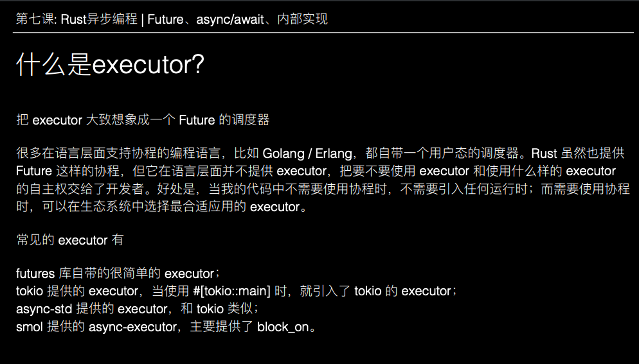This screenshot has height=364, width=639.
Task: Click "Future、async/await、内部实现" in the header
Action: click(x=237, y=19)
